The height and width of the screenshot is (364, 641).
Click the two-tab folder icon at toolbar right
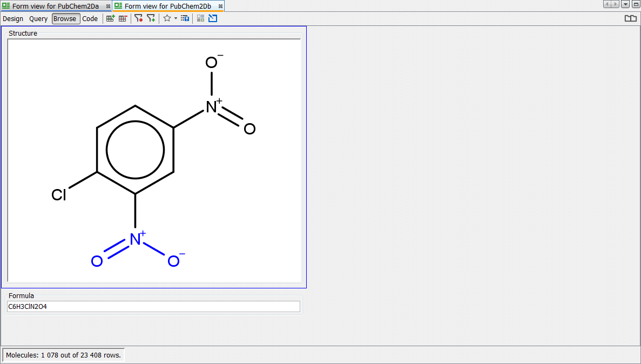click(x=630, y=18)
